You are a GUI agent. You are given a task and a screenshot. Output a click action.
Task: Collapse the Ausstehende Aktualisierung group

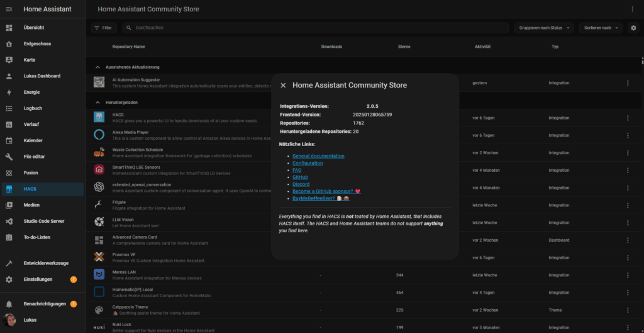pyautogui.click(x=97, y=67)
